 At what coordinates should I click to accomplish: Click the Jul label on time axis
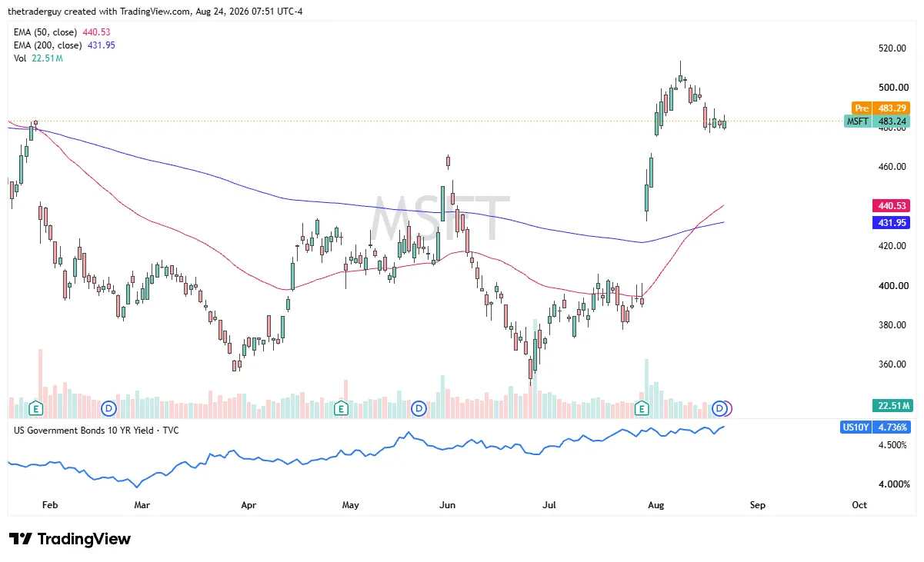[x=549, y=505]
